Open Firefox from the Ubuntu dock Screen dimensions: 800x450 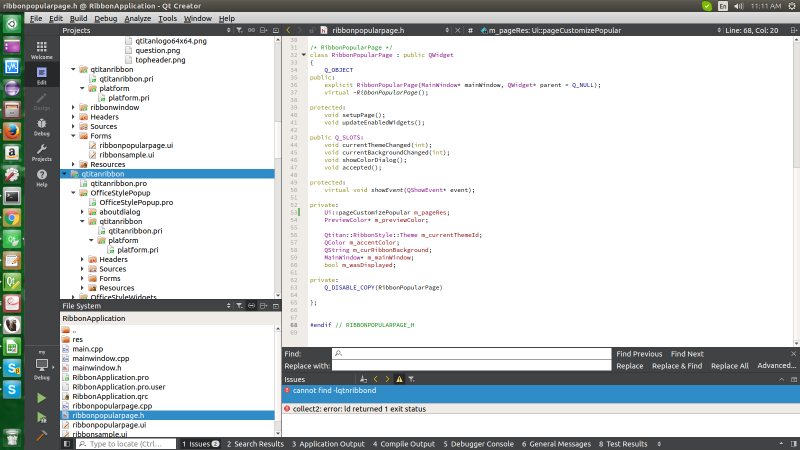[13, 130]
